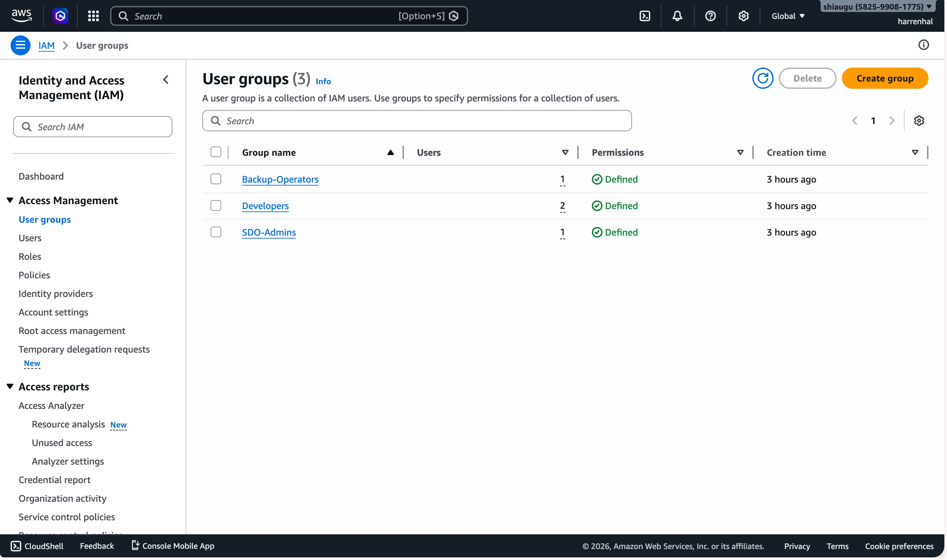Click the Defined status icon for Backup-Operators
Image resolution: width=947 pixels, height=560 pixels.
click(x=597, y=179)
